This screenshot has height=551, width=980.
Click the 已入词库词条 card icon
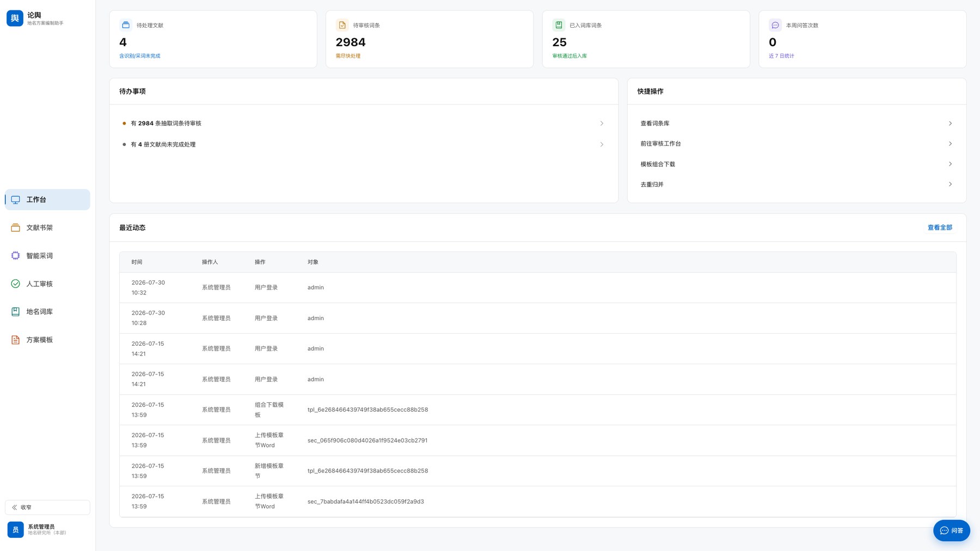[x=559, y=25]
